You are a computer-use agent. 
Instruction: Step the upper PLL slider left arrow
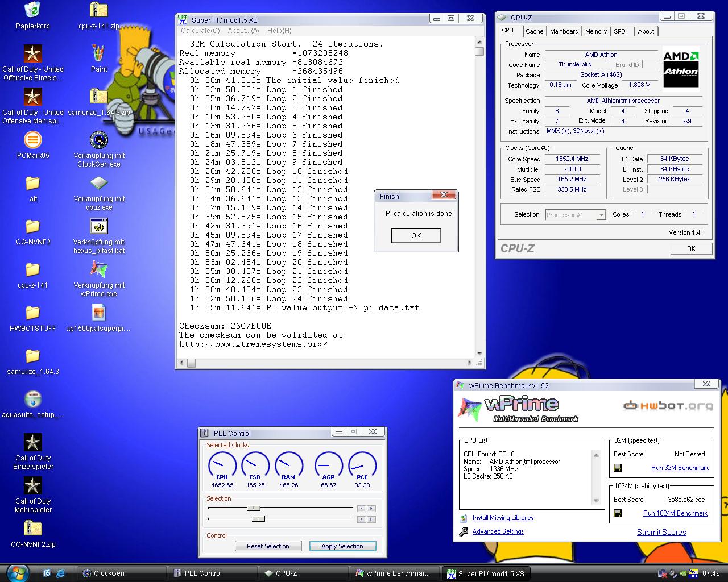[362, 509]
